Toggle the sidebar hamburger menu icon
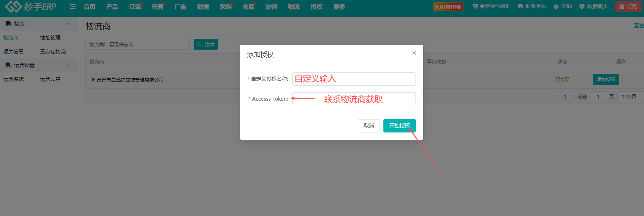 [x=73, y=7]
